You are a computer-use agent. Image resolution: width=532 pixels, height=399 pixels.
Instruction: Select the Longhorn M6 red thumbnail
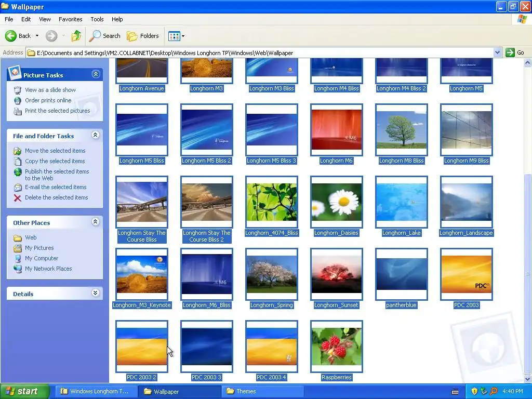point(337,130)
